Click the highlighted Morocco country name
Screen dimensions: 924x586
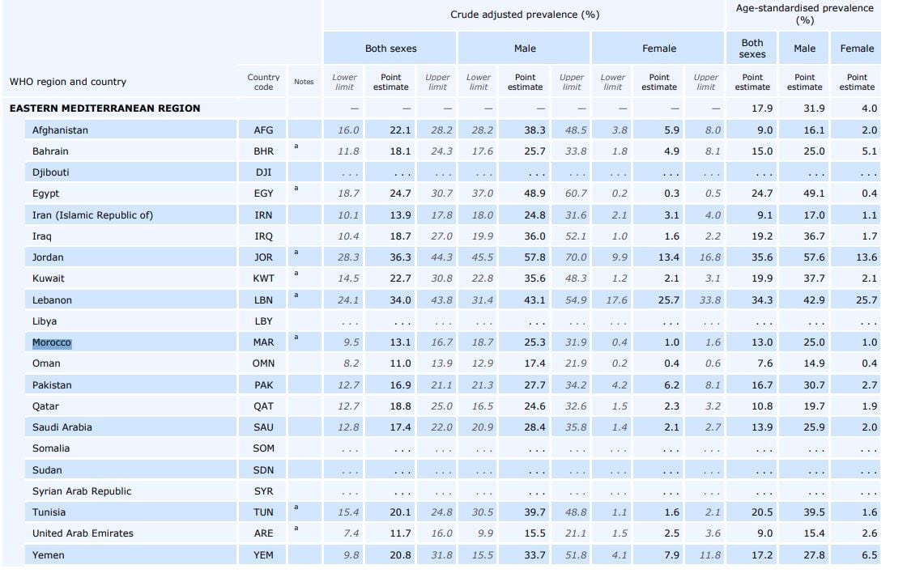[52, 342]
